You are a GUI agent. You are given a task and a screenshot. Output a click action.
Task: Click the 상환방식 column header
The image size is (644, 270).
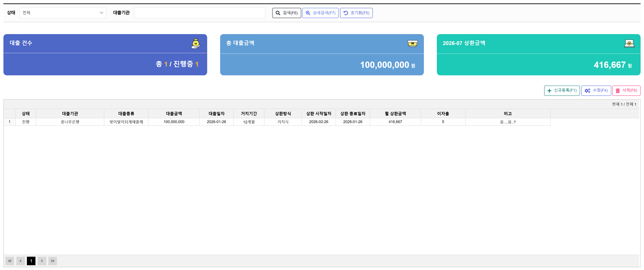click(283, 114)
